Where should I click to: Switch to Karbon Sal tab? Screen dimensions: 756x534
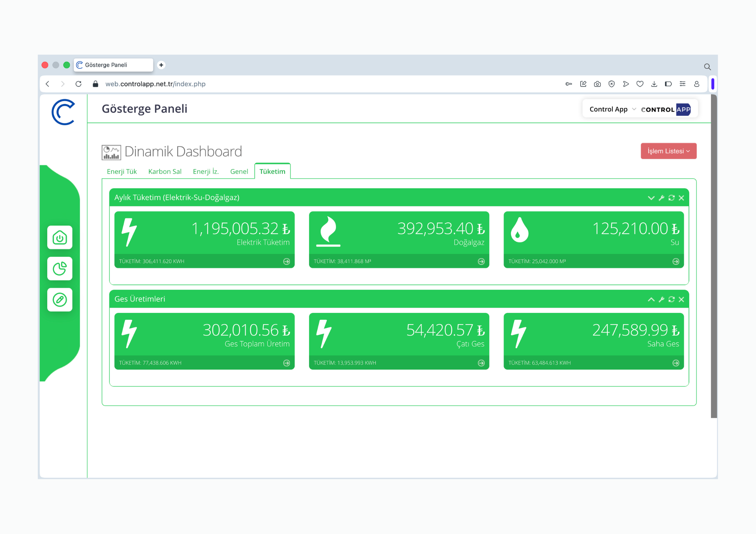pyautogui.click(x=165, y=171)
